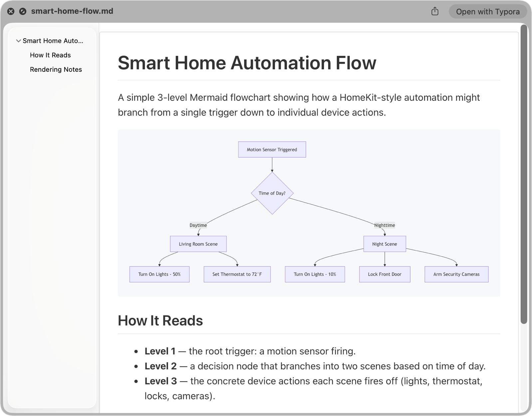Screen dimensions: 532x416
Task: Select Turn On Lights - 50% box
Action: pyautogui.click(x=159, y=274)
